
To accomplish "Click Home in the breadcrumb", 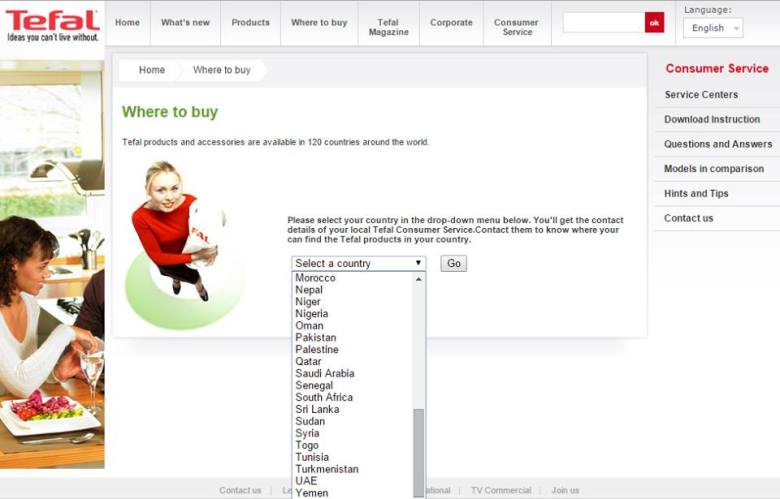I will tap(152, 70).
